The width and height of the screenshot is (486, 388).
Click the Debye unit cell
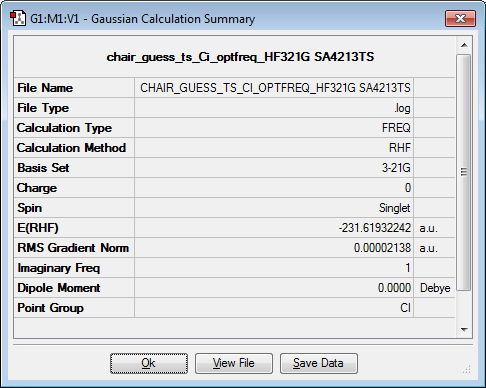point(434,288)
